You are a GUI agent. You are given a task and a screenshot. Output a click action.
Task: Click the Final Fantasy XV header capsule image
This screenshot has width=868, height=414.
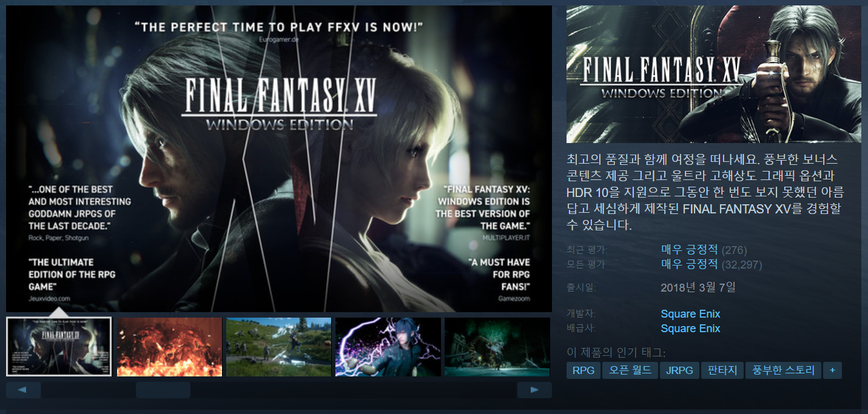click(713, 75)
